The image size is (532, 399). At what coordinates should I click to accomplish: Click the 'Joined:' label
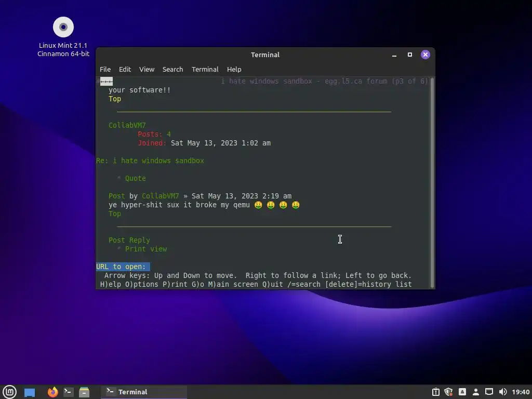pos(152,143)
